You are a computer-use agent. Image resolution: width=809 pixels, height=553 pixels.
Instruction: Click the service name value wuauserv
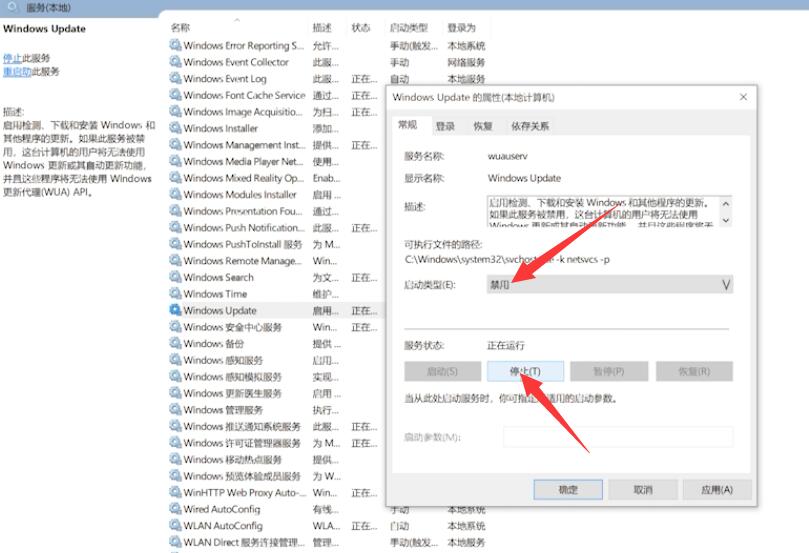(508, 156)
